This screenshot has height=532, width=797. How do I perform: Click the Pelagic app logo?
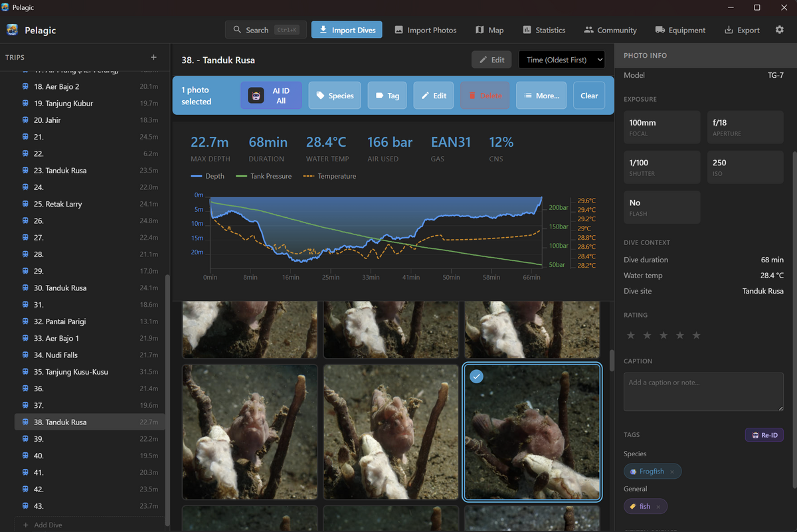coord(12,30)
